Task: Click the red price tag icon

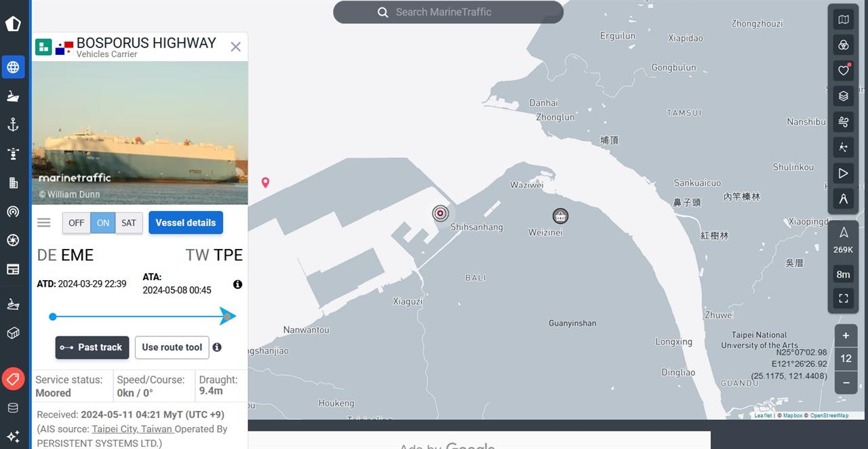Action: 13,378
